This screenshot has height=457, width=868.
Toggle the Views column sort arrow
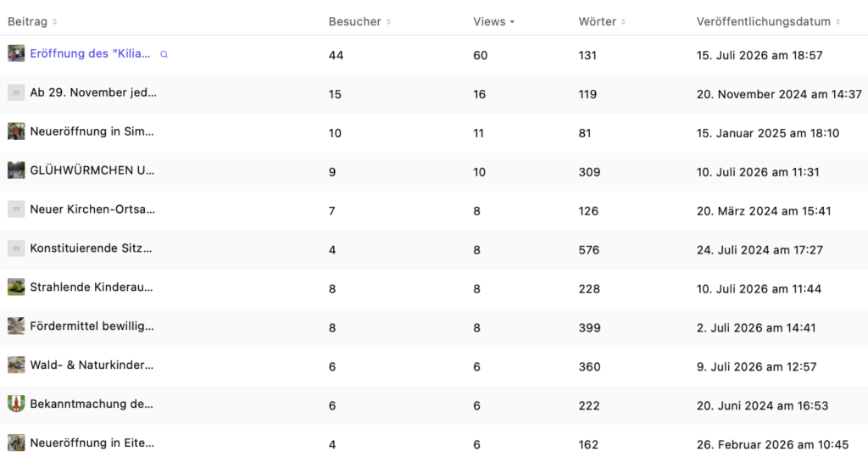point(512,22)
